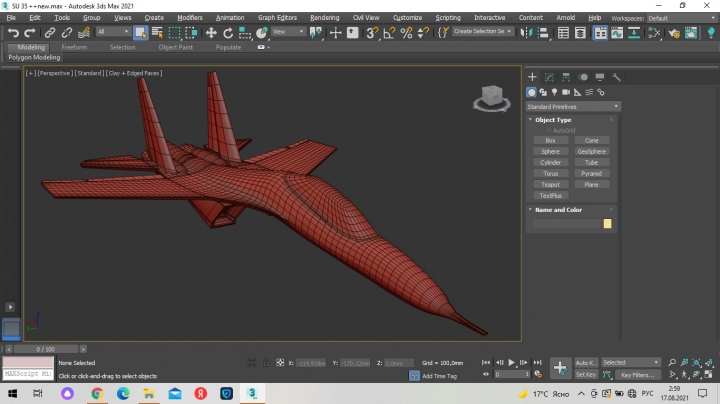
Task: Play the animation in playback controls
Action: pos(512,363)
